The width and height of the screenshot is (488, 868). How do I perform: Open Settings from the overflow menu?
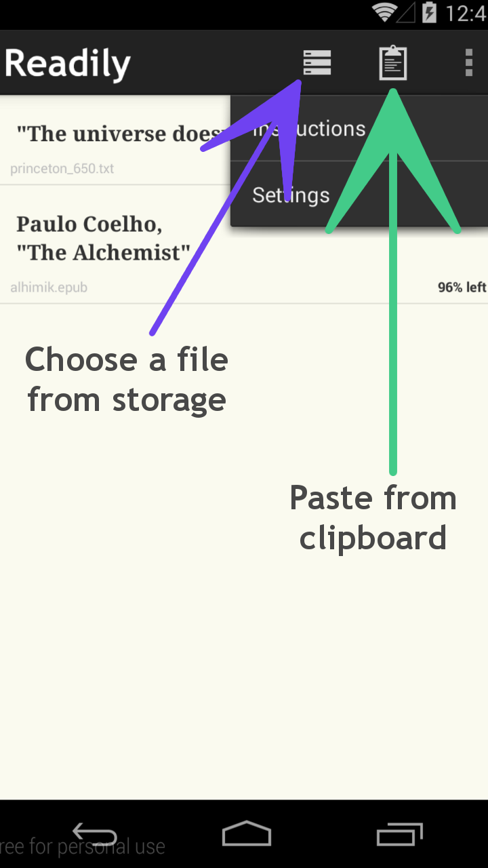(x=291, y=195)
